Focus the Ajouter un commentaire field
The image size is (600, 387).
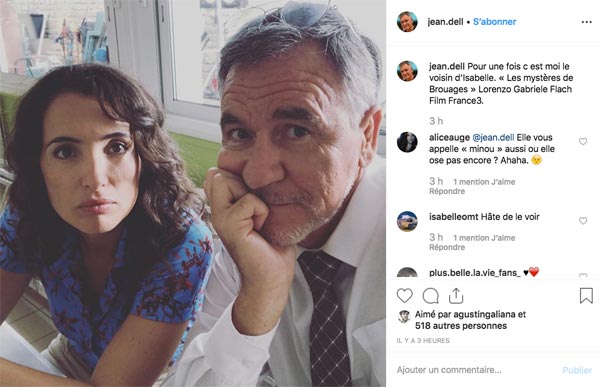476,370
